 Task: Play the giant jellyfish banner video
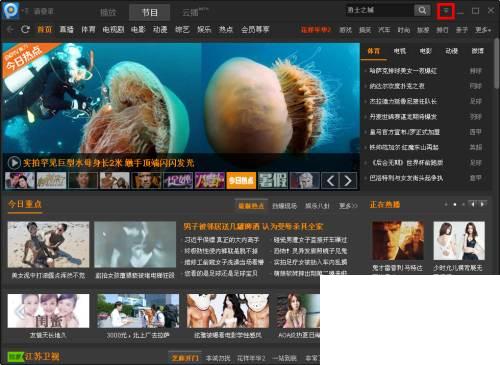click(x=14, y=163)
